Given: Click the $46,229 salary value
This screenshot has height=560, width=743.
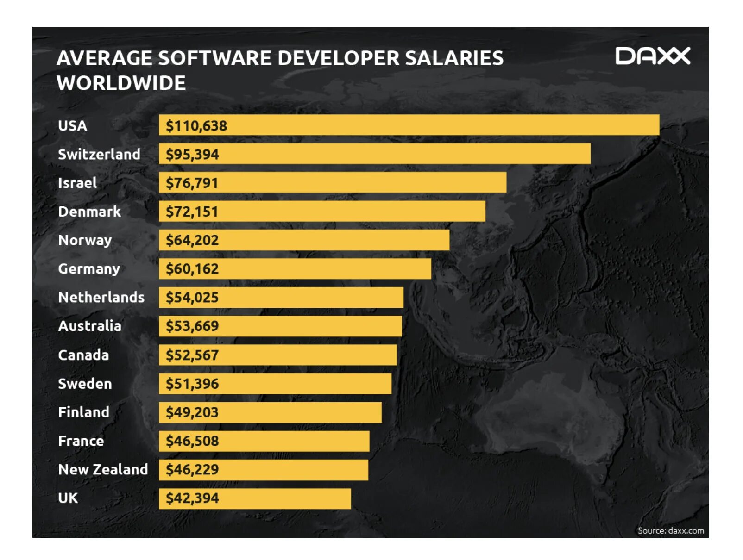Looking at the screenshot, I should point(192,470).
